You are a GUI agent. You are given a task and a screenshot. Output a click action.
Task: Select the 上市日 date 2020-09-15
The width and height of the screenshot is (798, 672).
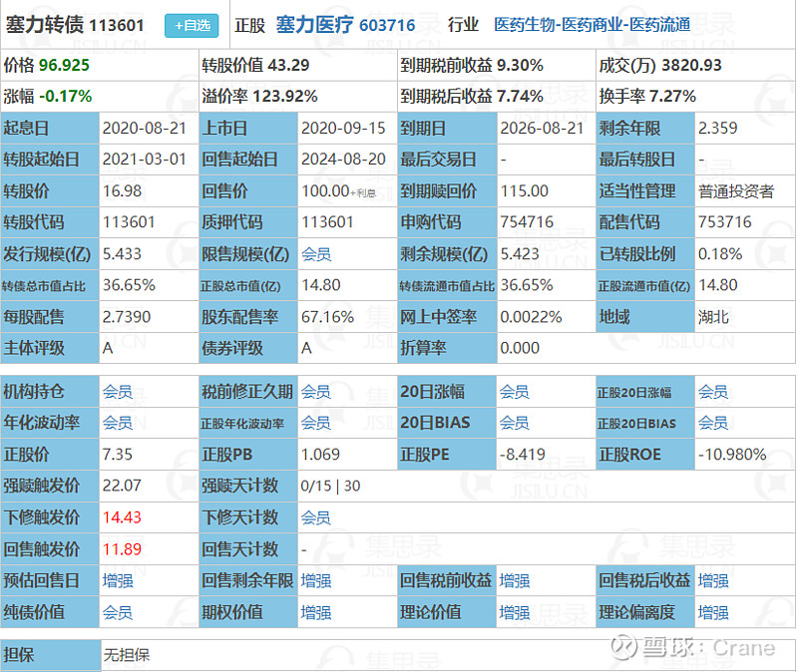pyautogui.click(x=343, y=129)
